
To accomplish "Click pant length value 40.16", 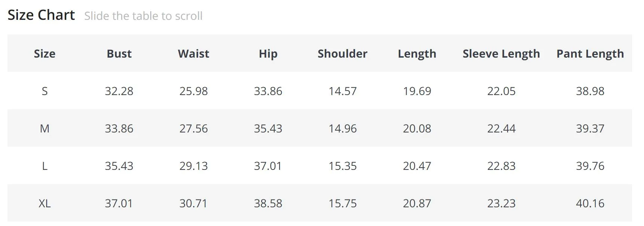I will (590, 203).
